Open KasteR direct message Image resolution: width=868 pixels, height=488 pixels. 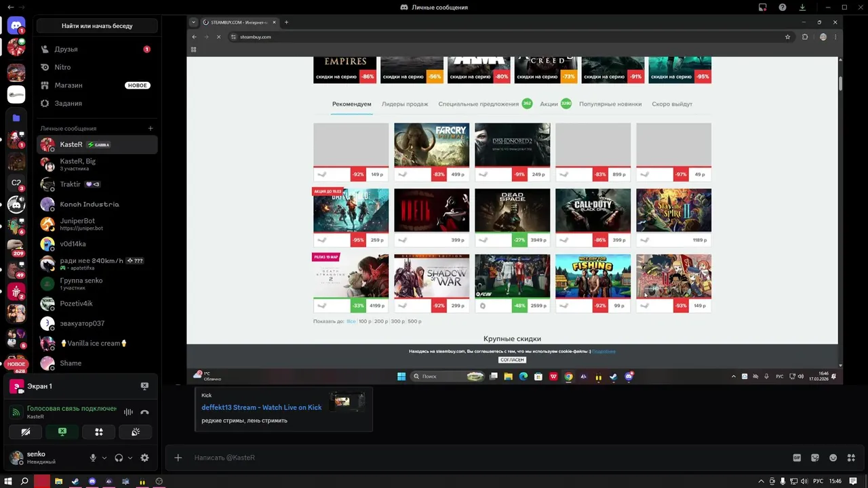pyautogui.click(x=97, y=144)
